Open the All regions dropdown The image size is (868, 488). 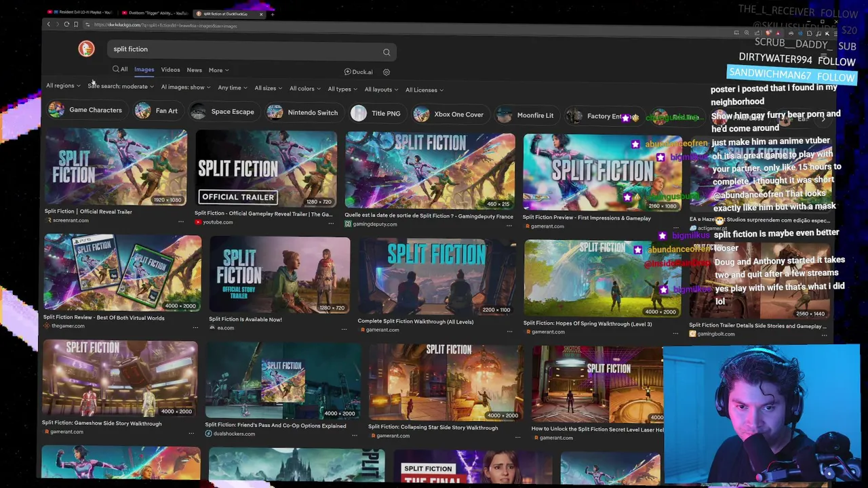[x=63, y=86]
